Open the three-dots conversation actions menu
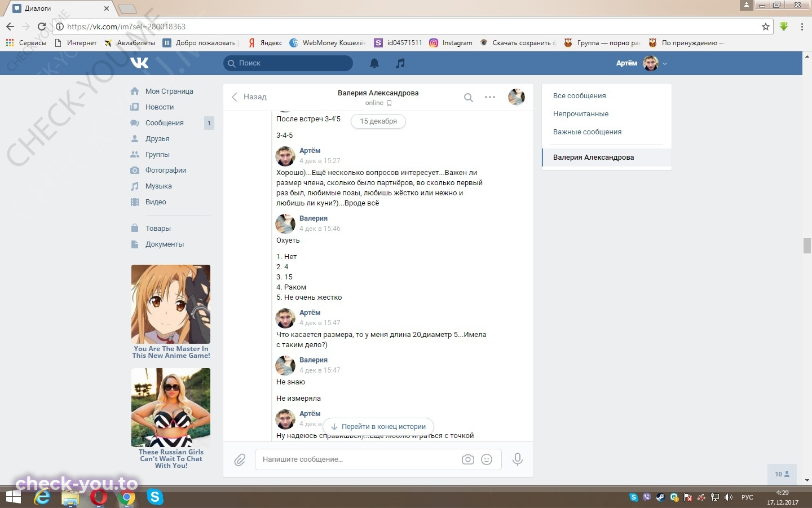This screenshot has height=508, width=812. pyautogui.click(x=490, y=97)
